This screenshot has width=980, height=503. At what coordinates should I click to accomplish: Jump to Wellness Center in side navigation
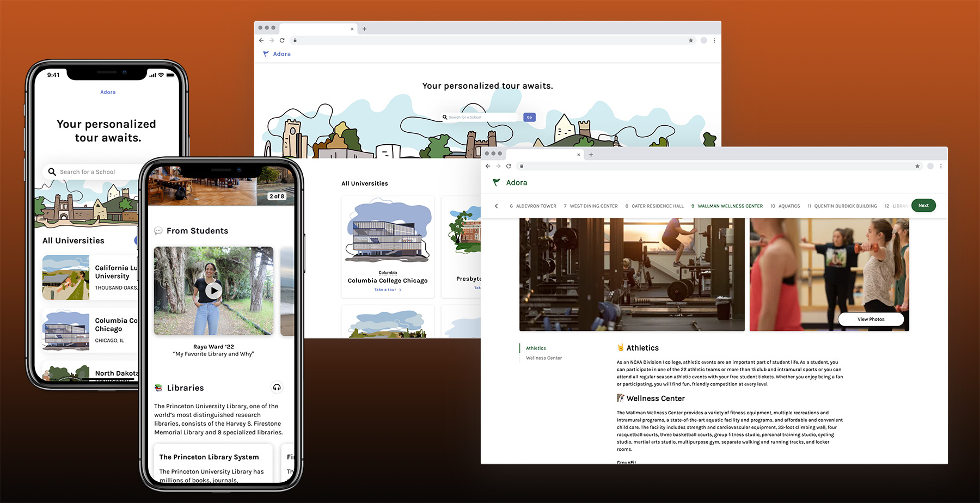544,358
